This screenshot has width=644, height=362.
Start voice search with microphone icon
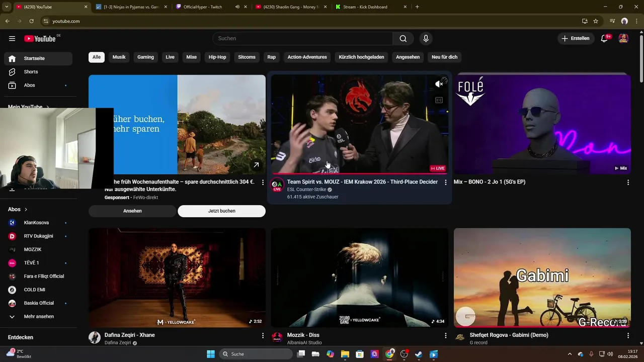click(426, 39)
